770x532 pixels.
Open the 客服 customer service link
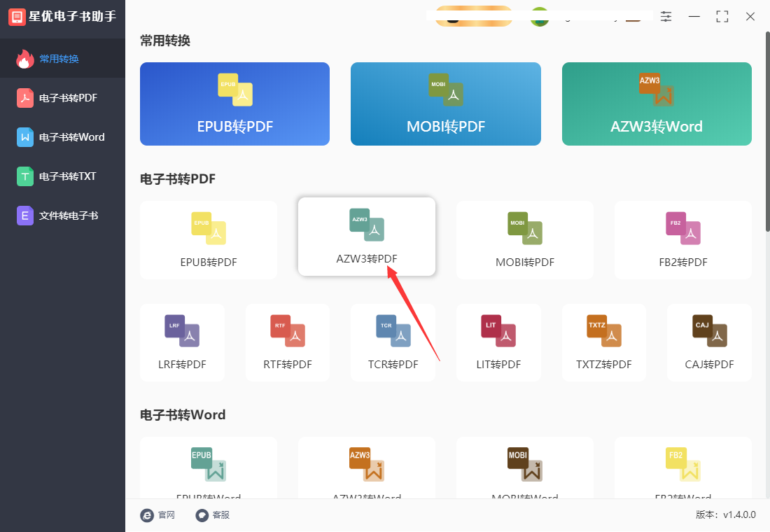221,514
